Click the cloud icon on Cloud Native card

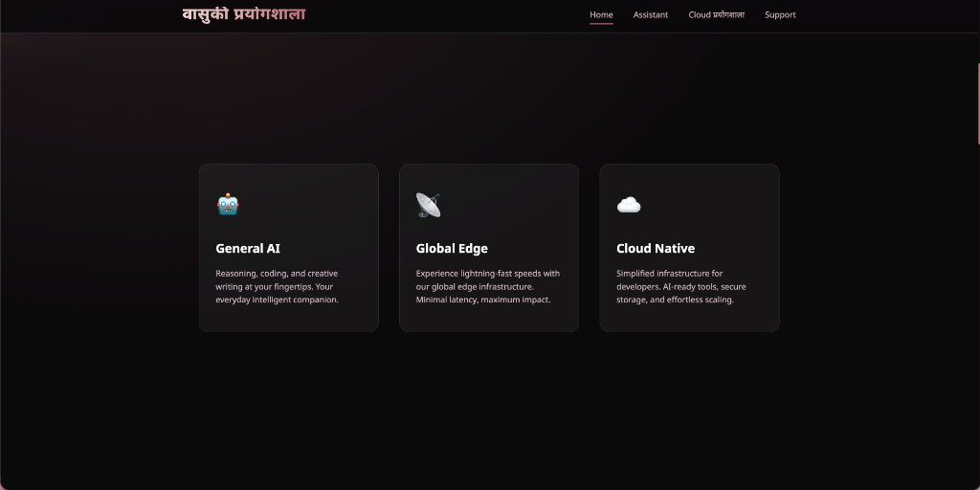(x=629, y=205)
